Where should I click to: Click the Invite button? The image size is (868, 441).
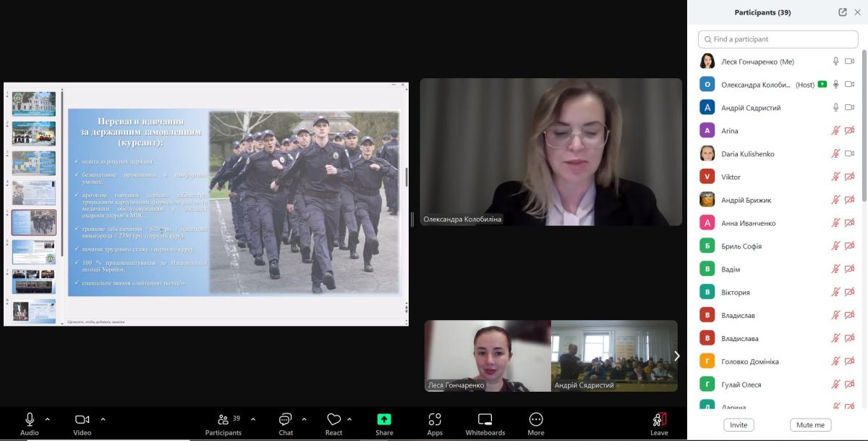739,425
